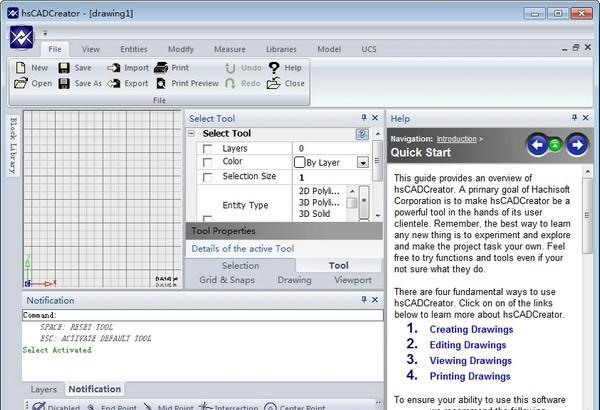Click the Mid Point snap icon
This screenshot has height=410, width=600.
148,407
